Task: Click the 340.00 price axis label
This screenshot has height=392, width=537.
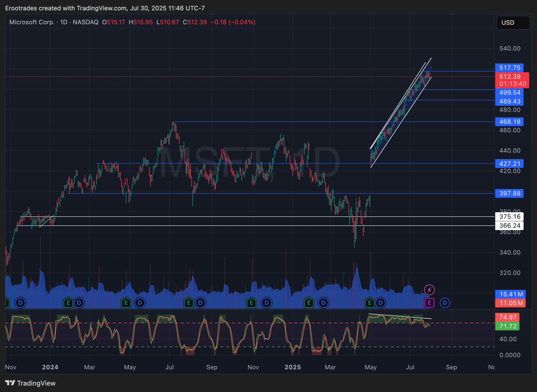Action: tap(510, 252)
